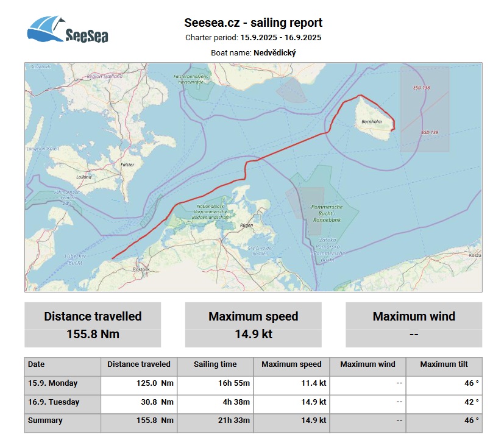Click the Rügen label on map
This screenshot has width=504, height=440.
coord(247,225)
